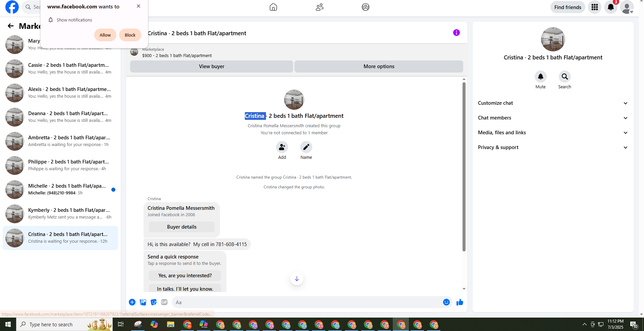Viewport: 644px width, 331px height.
Task: Expand the Privacy & support section
Action: click(553, 147)
